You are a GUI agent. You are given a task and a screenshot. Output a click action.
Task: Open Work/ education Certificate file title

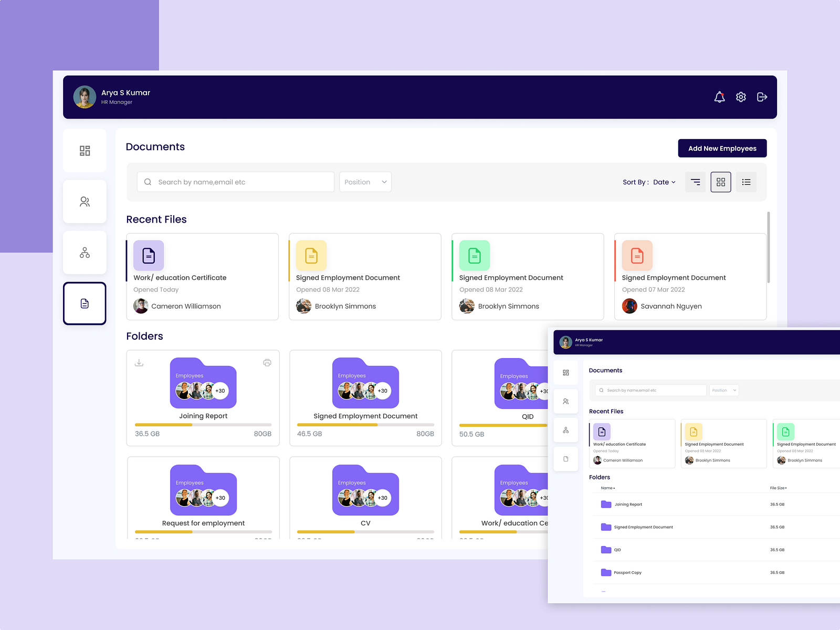(x=180, y=278)
